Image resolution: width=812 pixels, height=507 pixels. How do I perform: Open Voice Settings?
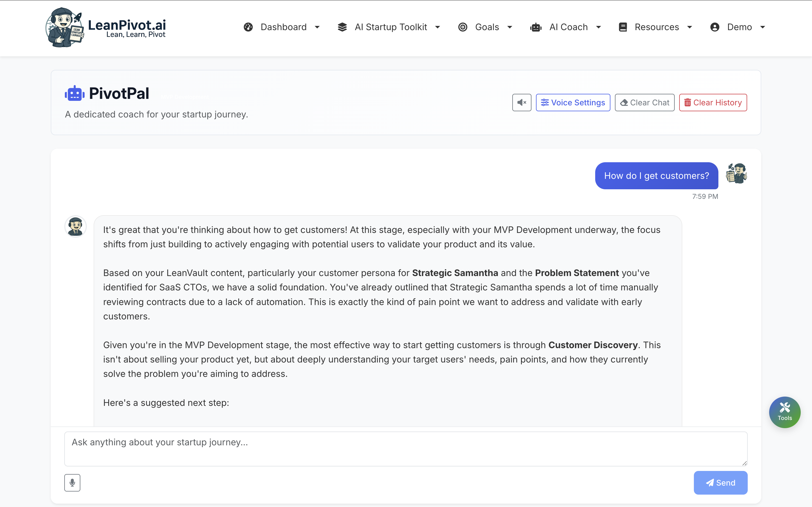(x=573, y=102)
